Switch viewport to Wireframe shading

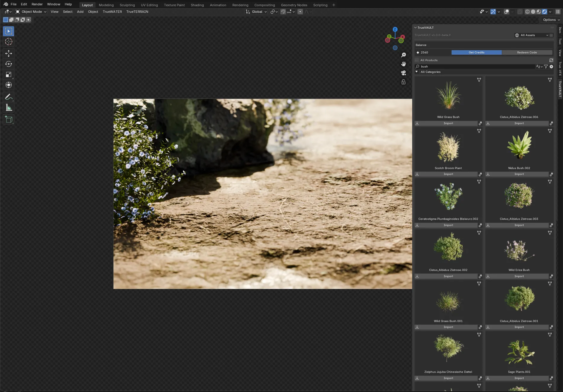point(527,12)
